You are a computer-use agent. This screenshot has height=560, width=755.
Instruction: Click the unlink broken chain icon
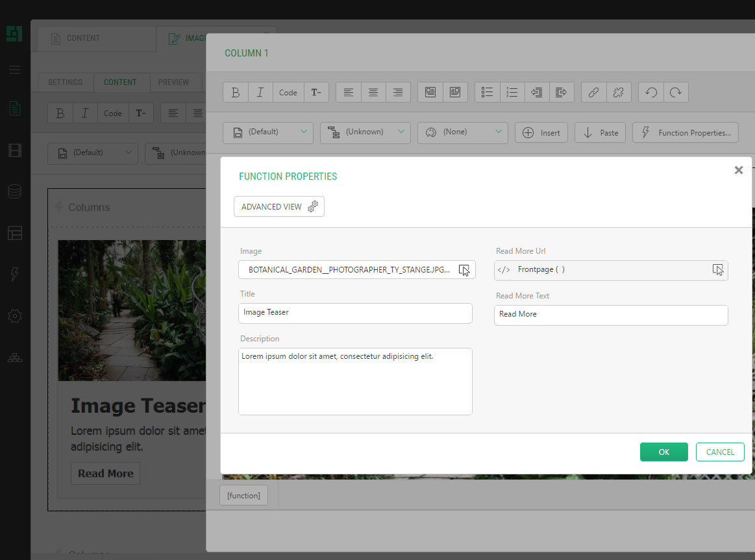[618, 92]
